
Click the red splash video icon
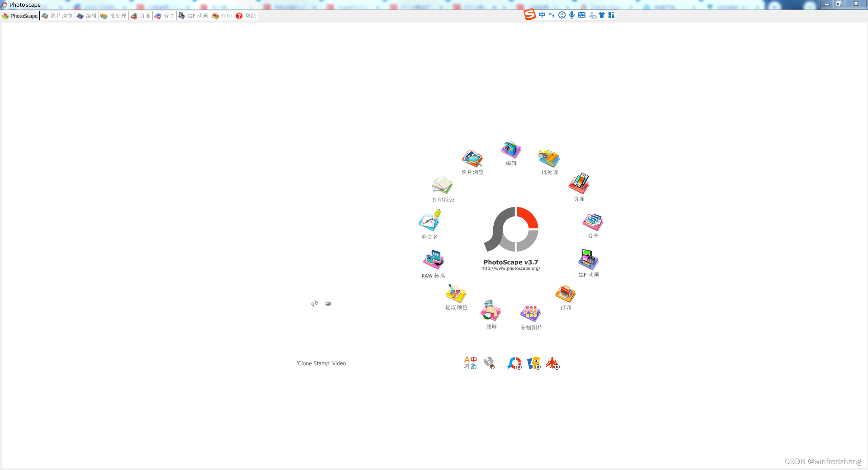552,363
